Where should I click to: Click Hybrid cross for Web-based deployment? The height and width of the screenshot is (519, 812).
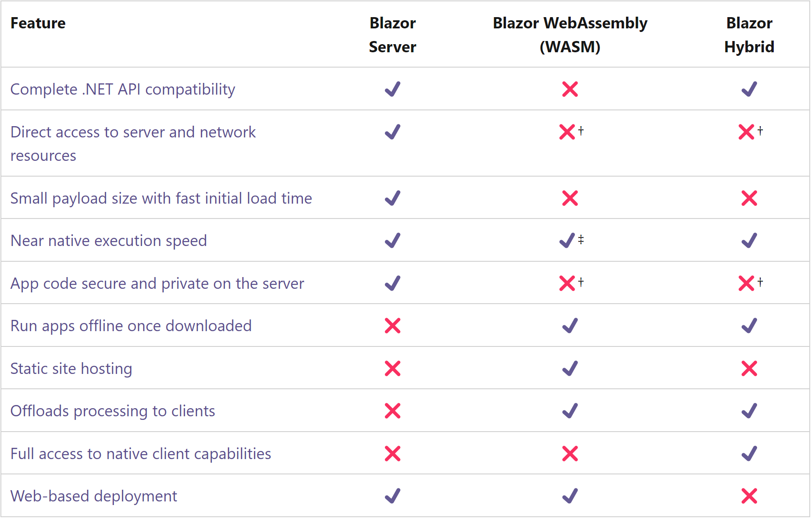749,496
